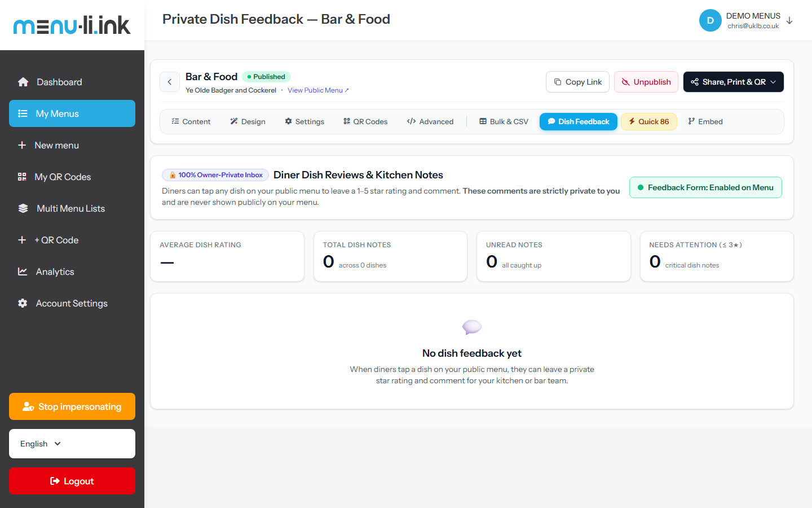Click the Analytics chart icon
Screen dimensions: 812x508
coord(23,271)
